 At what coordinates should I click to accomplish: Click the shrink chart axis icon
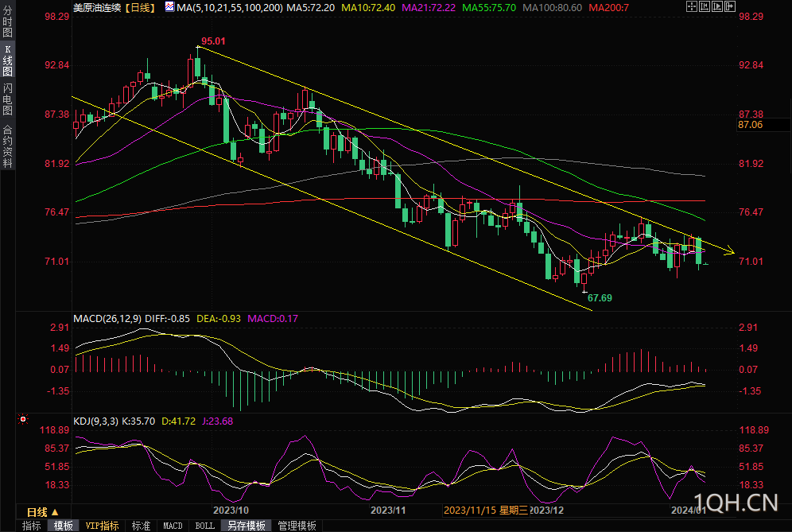coord(705,6)
